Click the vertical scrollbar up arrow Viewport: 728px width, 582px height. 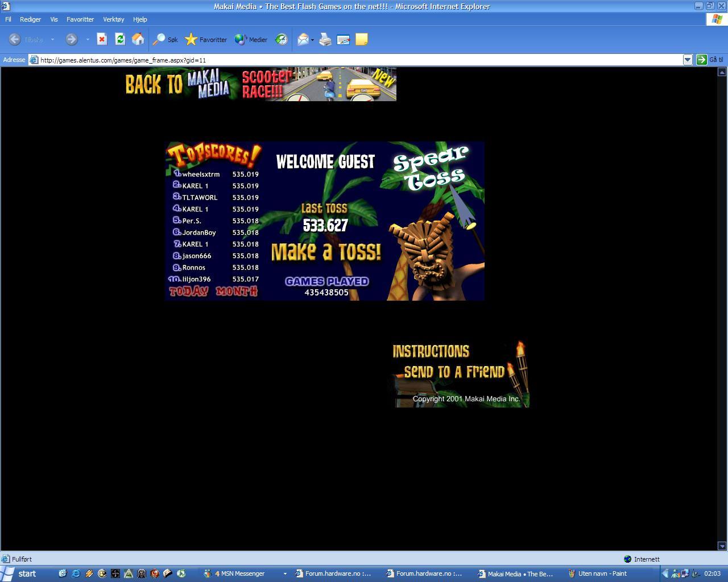point(722,72)
